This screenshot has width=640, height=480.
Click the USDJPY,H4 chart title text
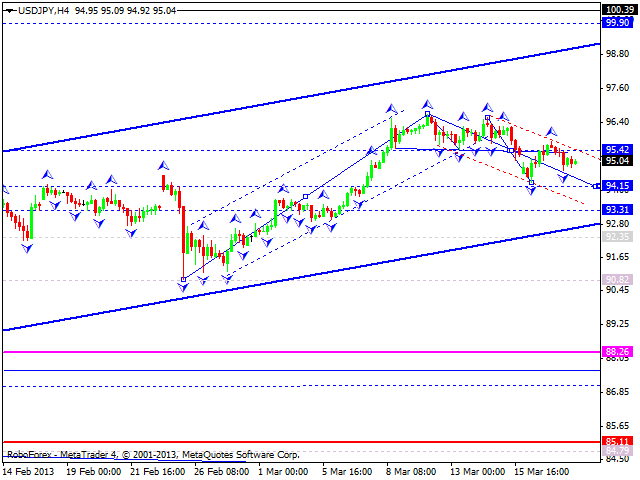click(x=43, y=11)
